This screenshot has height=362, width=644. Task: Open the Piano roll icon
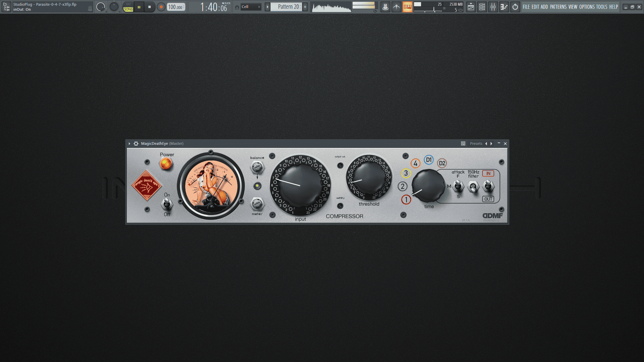pyautogui.click(x=504, y=7)
